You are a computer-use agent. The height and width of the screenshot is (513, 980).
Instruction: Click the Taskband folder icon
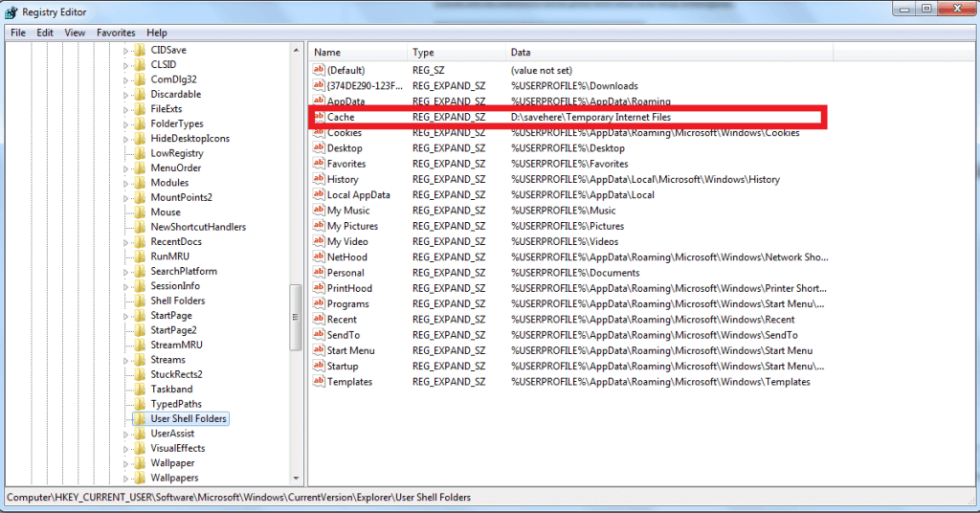[x=140, y=390]
